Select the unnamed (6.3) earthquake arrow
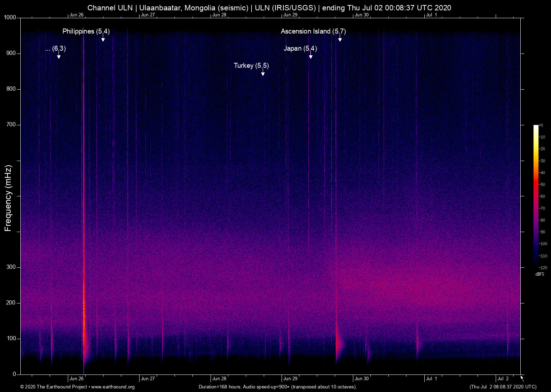 (x=59, y=57)
